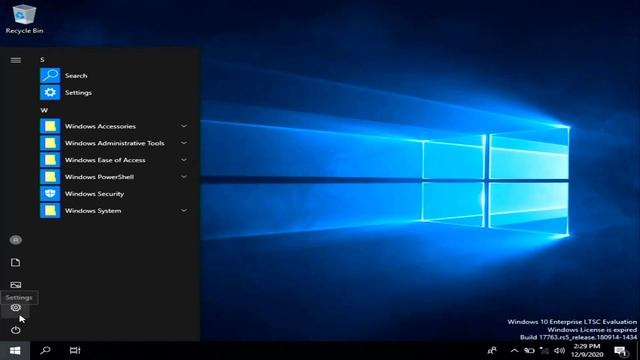Open the clock showing 2:29 PM

[x=587, y=351]
